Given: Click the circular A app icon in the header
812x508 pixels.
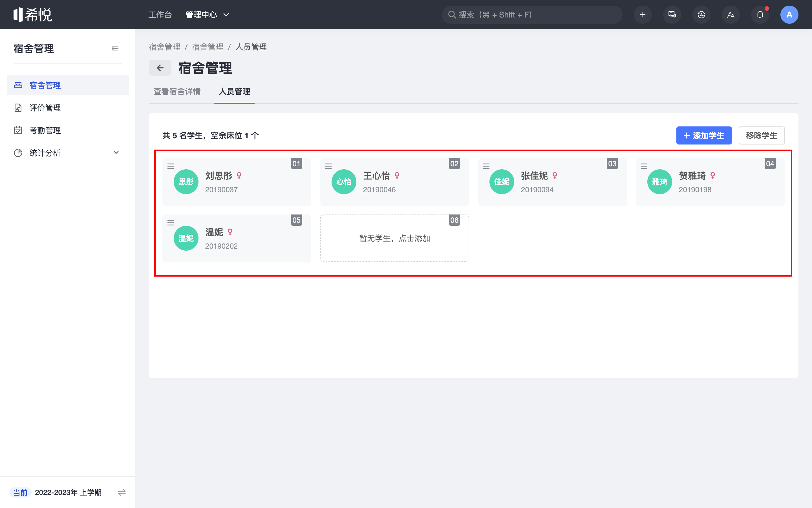Looking at the screenshot, I should coord(701,15).
